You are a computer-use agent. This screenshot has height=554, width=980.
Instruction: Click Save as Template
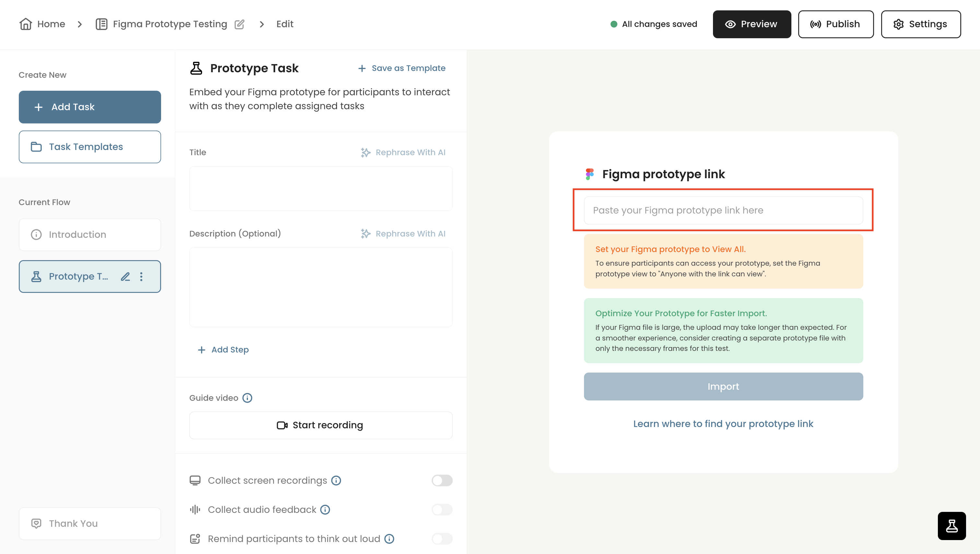point(402,68)
